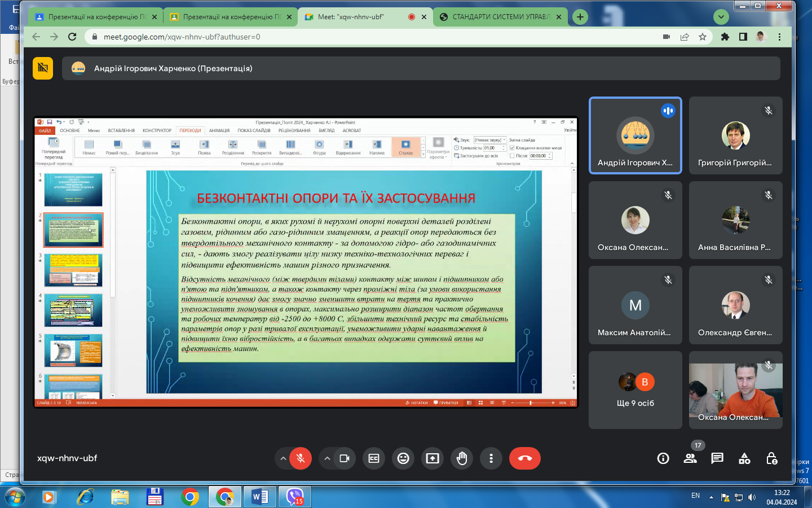The height and width of the screenshot is (508, 812).
Task: Click the present screen icon
Action: [433, 458]
